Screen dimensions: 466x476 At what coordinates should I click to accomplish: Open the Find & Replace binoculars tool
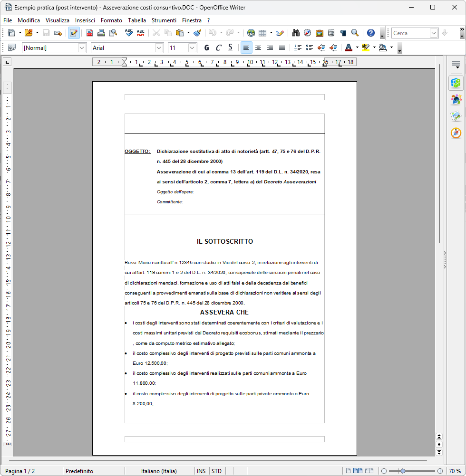click(295, 33)
